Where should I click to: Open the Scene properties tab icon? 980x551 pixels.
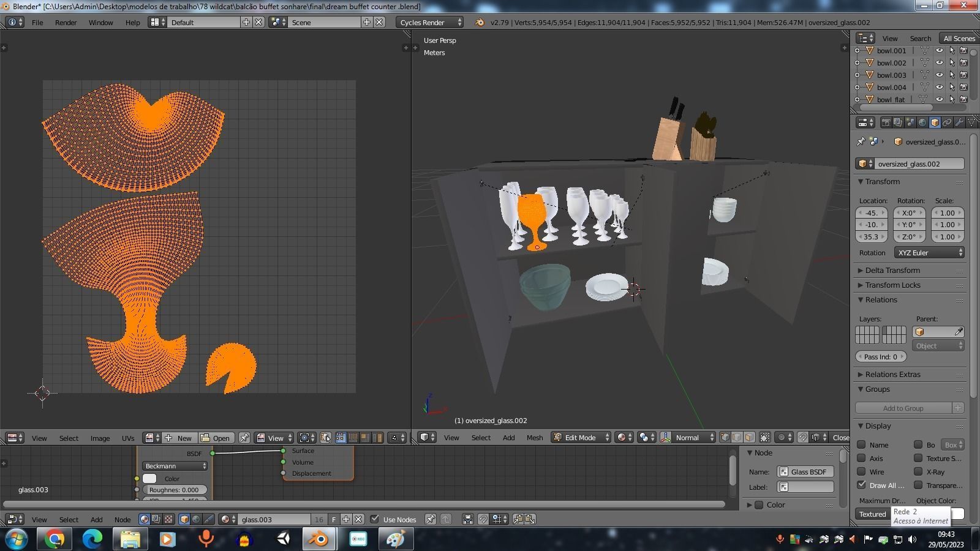pyautogui.click(x=910, y=122)
